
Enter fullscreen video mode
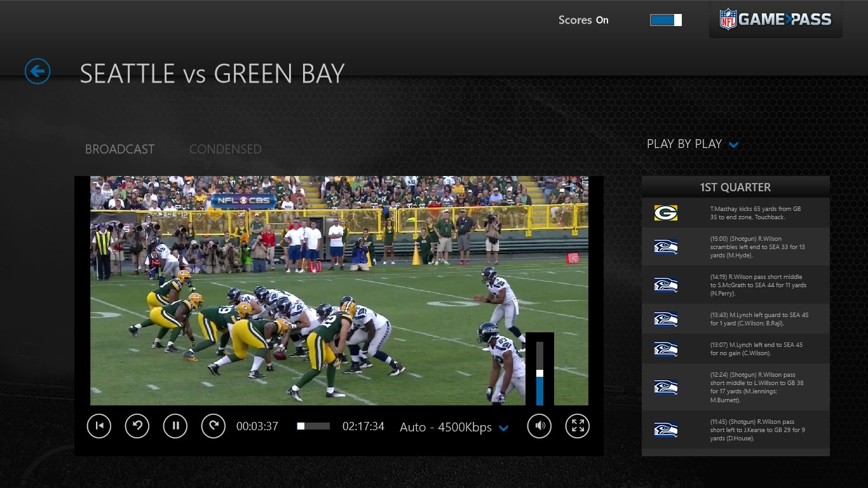point(578,426)
